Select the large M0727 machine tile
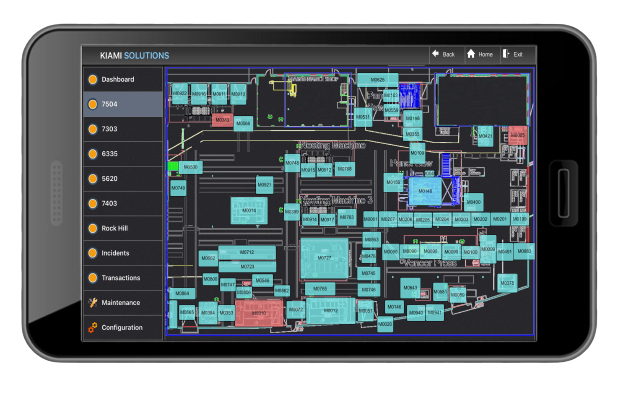This screenshot has height=400, width=623. tap(324, 257)
